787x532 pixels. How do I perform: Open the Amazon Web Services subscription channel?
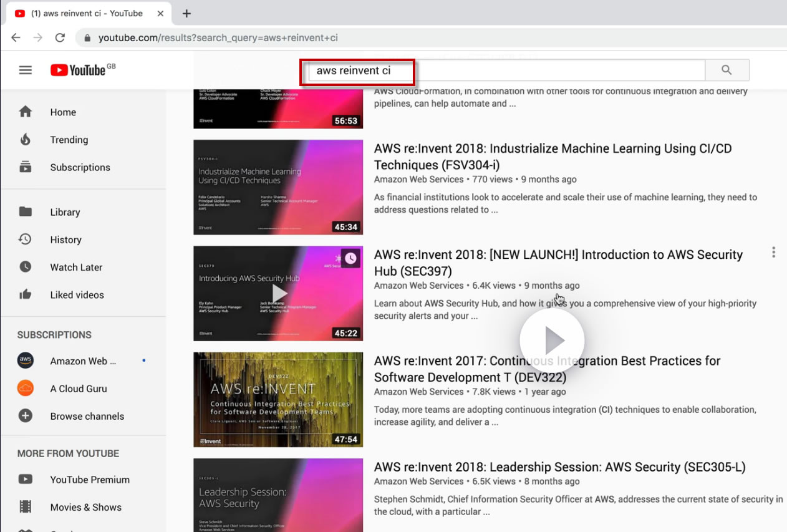(83, 361)
